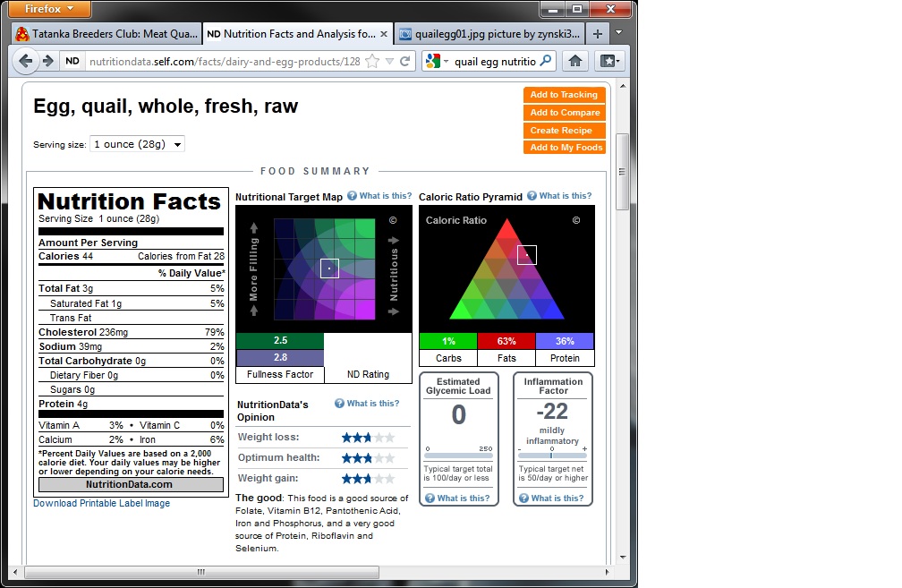Maximize the Firefox window
Screen dimensions: 902x588
pyautogui.click(x=577, y=9)
